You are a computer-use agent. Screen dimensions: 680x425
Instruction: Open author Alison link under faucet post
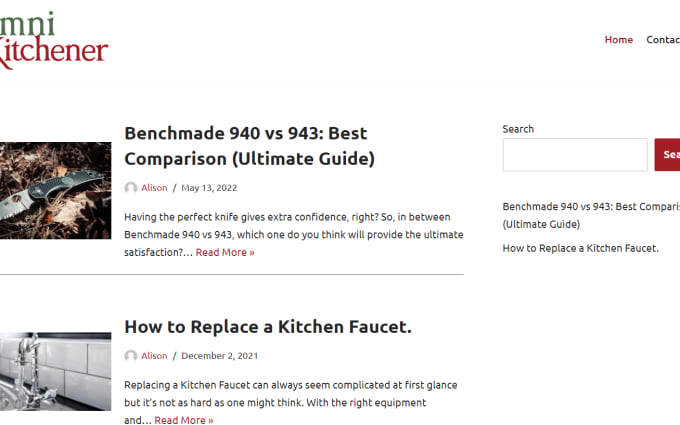pos(154,356)
